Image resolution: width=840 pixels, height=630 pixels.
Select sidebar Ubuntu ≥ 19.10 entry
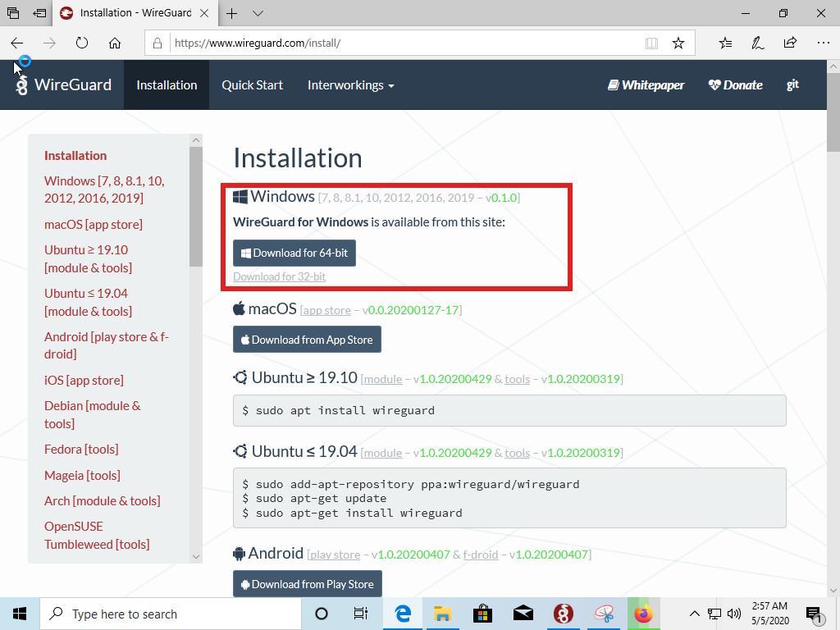point(88,258)
